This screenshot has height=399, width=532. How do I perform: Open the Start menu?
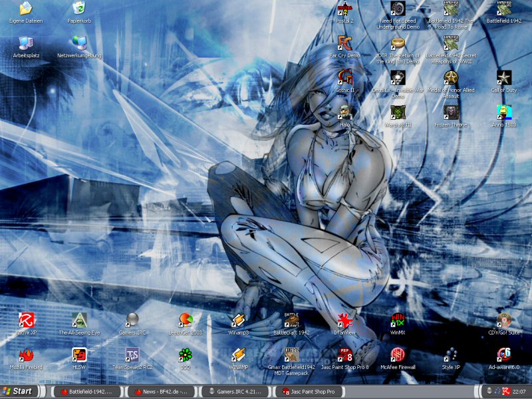point(19,391)
